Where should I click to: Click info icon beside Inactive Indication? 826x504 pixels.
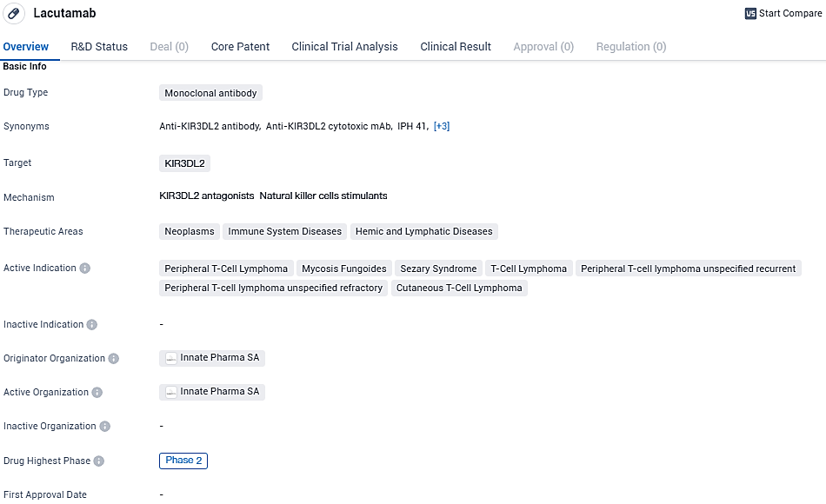pyautogui.click(x=92, y=325)
